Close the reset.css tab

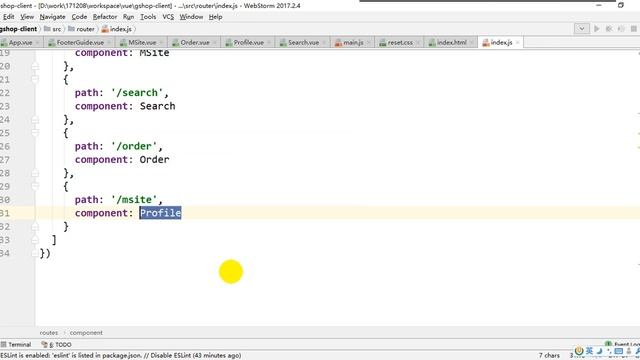(x=418, y=42)
